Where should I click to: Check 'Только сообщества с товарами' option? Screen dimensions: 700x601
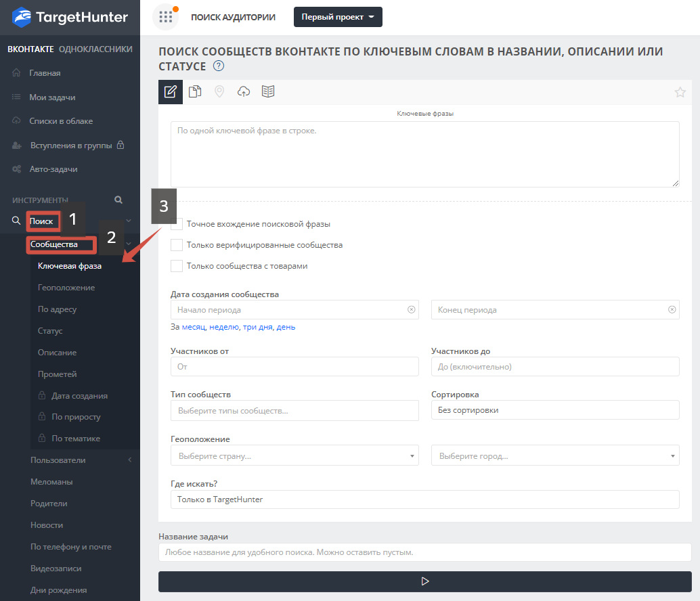[177, 266]
